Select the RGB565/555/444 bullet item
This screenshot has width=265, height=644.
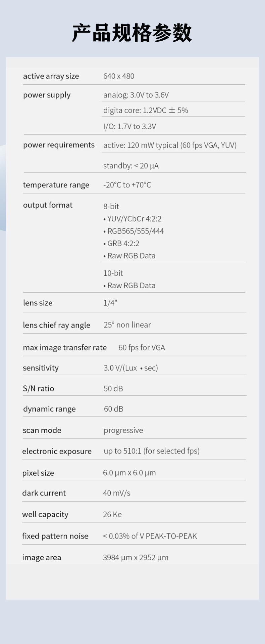(x=134, y=231)
